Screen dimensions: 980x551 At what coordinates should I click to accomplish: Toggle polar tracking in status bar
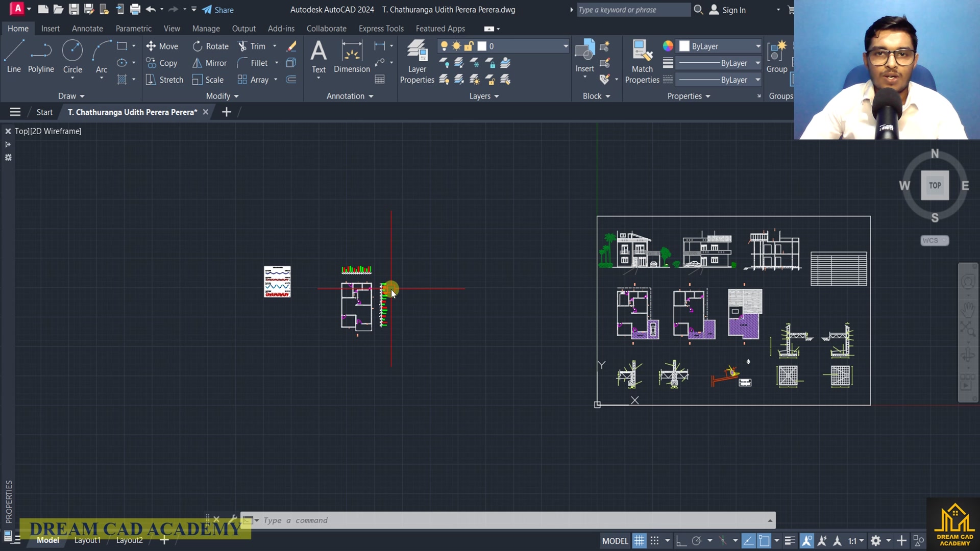point(697,541)
